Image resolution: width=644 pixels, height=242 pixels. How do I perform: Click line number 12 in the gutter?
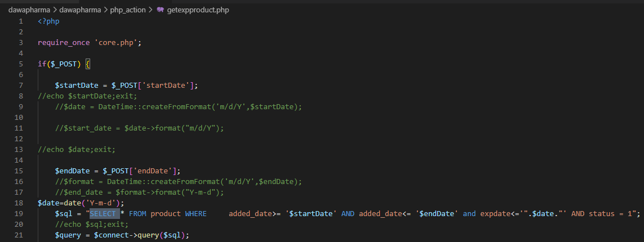19,138
